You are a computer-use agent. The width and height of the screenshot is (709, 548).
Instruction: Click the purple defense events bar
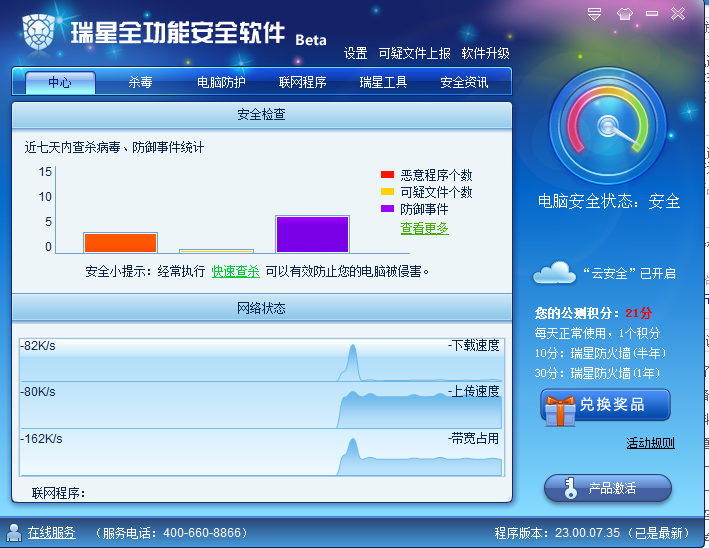[x=312, y=234]
